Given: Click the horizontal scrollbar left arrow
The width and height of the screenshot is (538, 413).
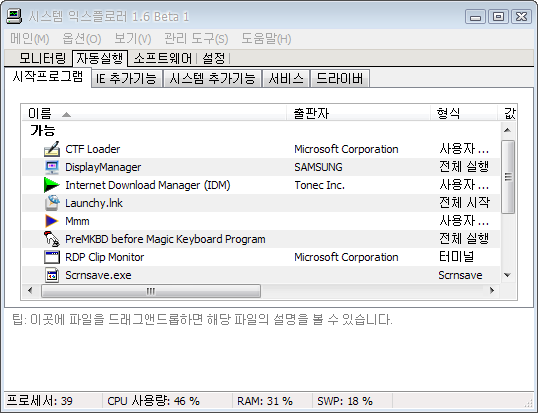Looking at the screenshot, I should pos(30,291).
